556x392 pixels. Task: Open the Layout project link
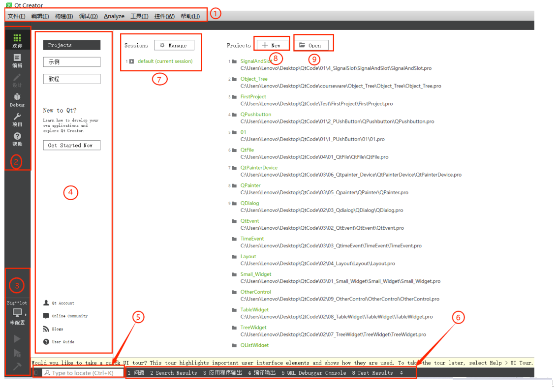[248, 256]
